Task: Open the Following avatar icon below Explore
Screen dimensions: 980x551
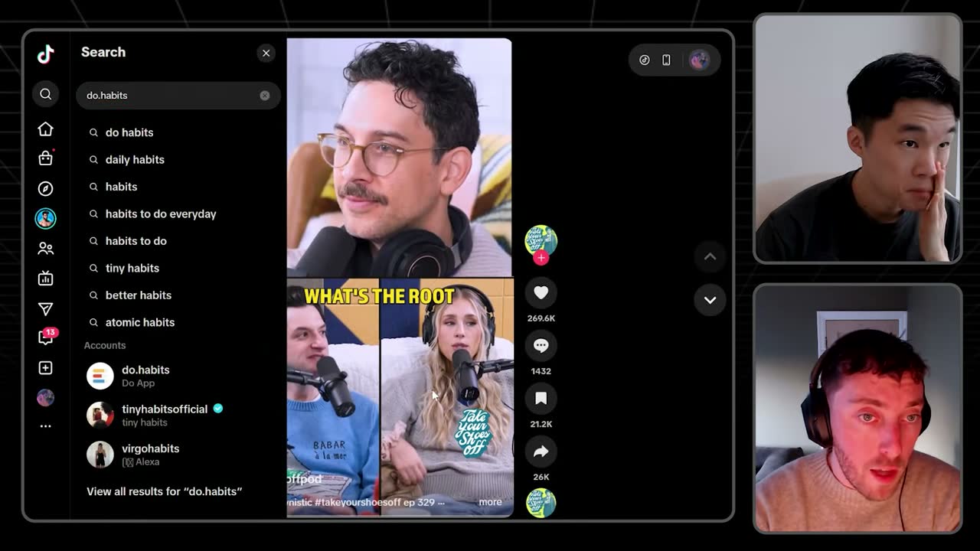Action: (45, 218)
